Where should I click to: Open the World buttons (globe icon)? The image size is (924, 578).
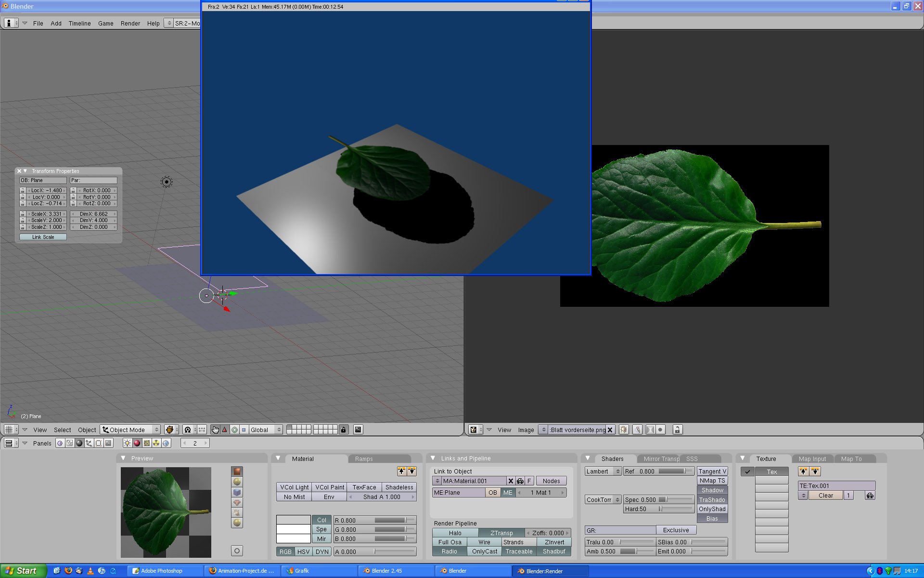pyautogui.click(x=166, y=443)
